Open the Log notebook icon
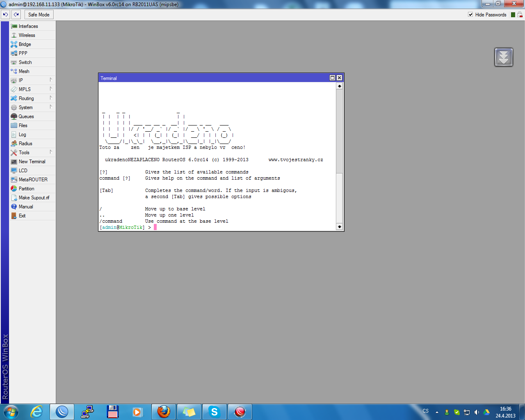 [14, 135]
